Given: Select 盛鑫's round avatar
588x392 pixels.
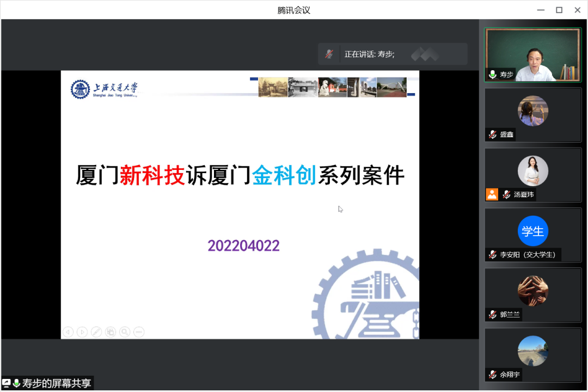Looking at the screenshot, I should click(533, 111).
